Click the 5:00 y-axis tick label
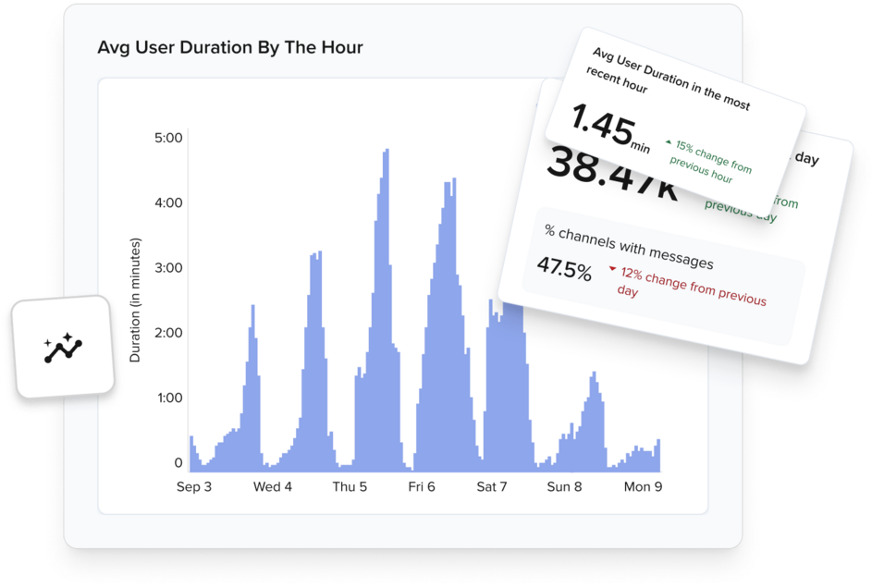This screenshot has width=872, height=588. tap(166, 138)
